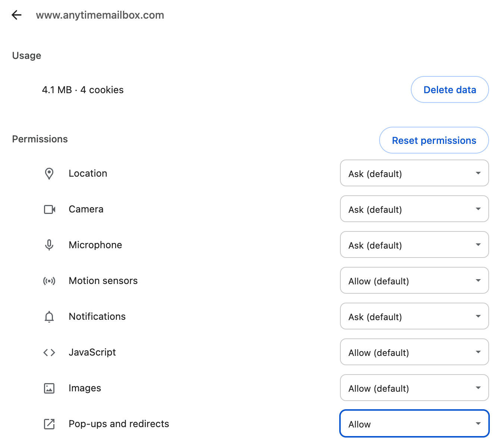The height and width of the screenshot is (445, 504).
Task: Click the Camera icon
Action: (x=49, y=209)
